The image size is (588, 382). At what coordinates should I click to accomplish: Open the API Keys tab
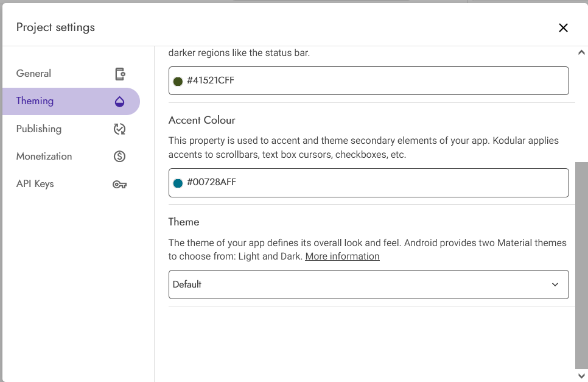(71, 184)
